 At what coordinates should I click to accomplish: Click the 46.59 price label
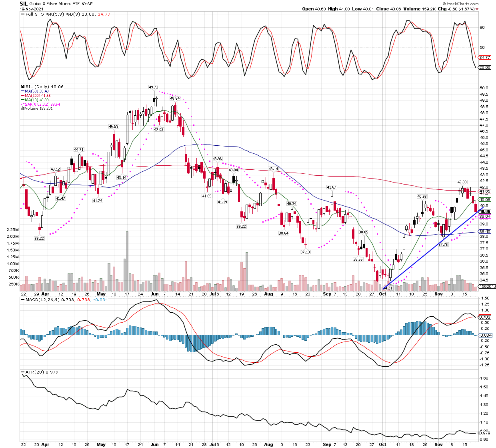click(114, 127)
